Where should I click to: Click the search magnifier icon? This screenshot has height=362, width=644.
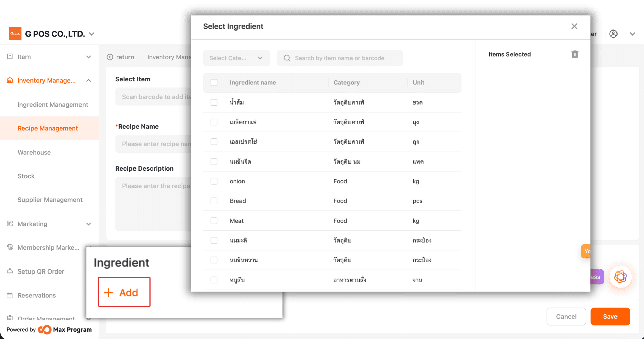point(287,58)
